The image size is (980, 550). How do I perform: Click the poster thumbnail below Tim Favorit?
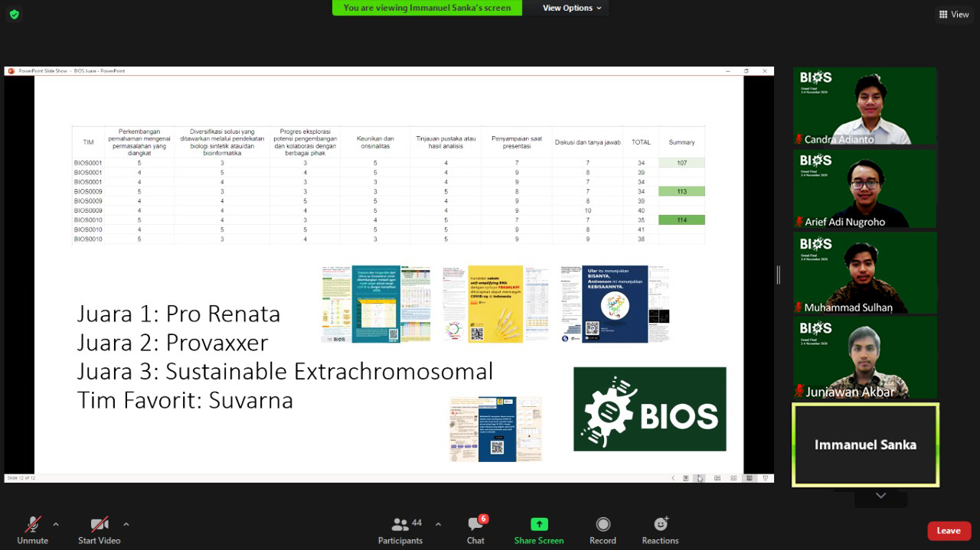pyautogui.click(x=496, y=428)
